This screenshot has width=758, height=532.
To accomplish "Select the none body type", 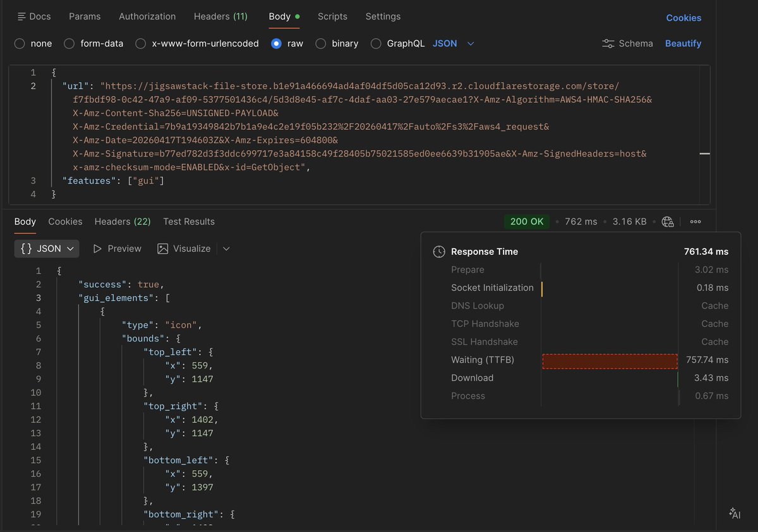I will (20, 44).
